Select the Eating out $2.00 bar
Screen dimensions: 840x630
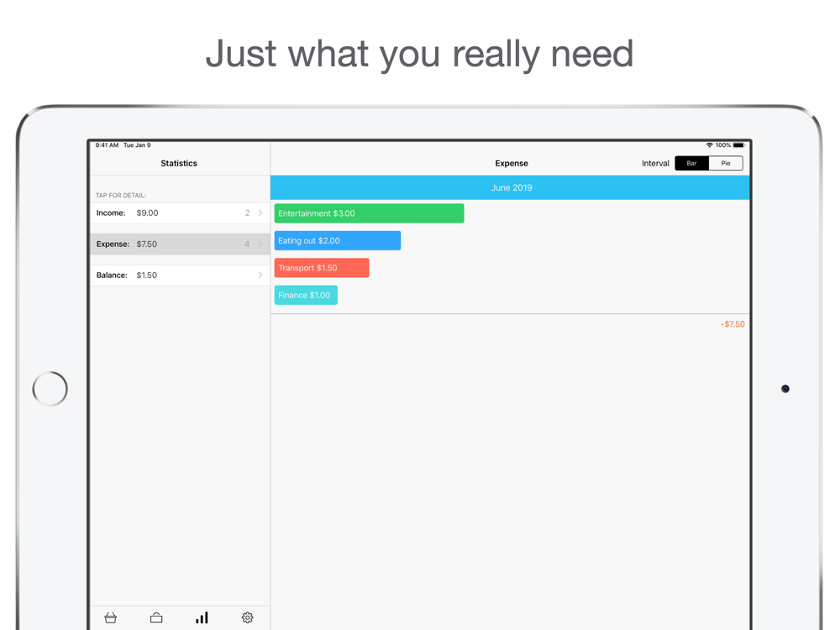pyautogui.click(x=338, y=240)
